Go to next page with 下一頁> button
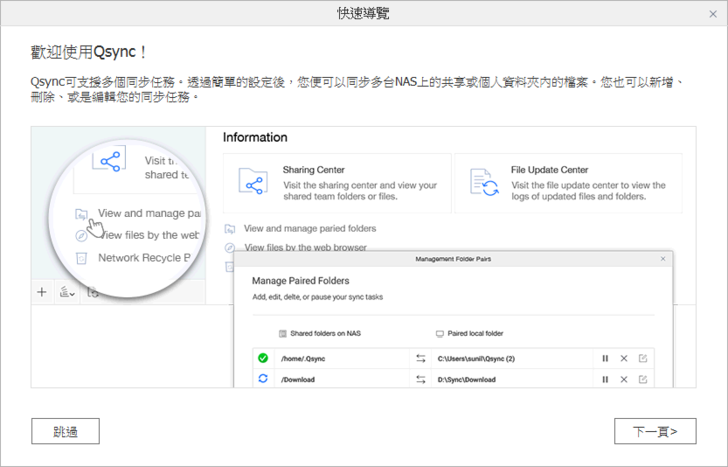This screenshot has height=467, width=728. (x=655, y=431)
